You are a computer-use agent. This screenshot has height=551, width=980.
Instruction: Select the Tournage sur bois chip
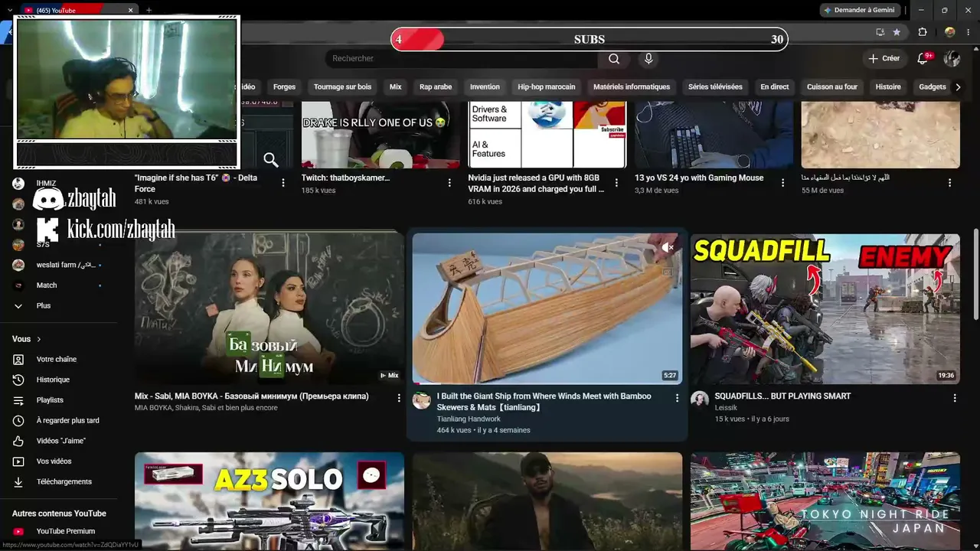pos(342,87)
